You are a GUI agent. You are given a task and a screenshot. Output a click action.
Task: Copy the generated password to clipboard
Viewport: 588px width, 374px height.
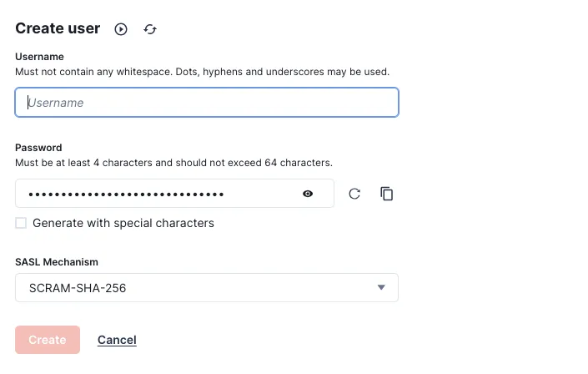(x=387, y=194)
